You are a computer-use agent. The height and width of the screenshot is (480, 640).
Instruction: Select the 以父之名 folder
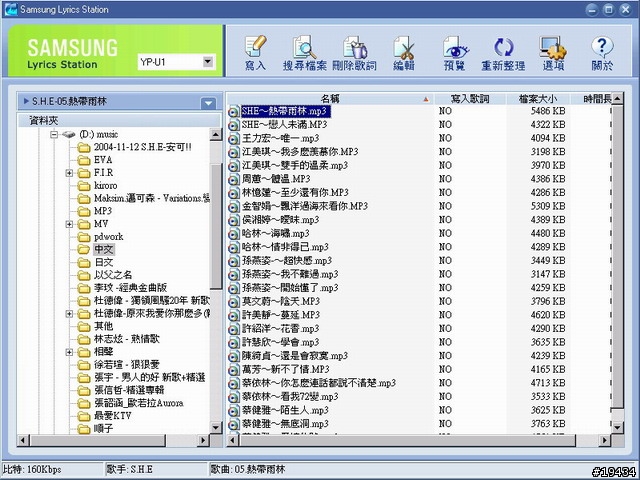(x=113, y=275)
